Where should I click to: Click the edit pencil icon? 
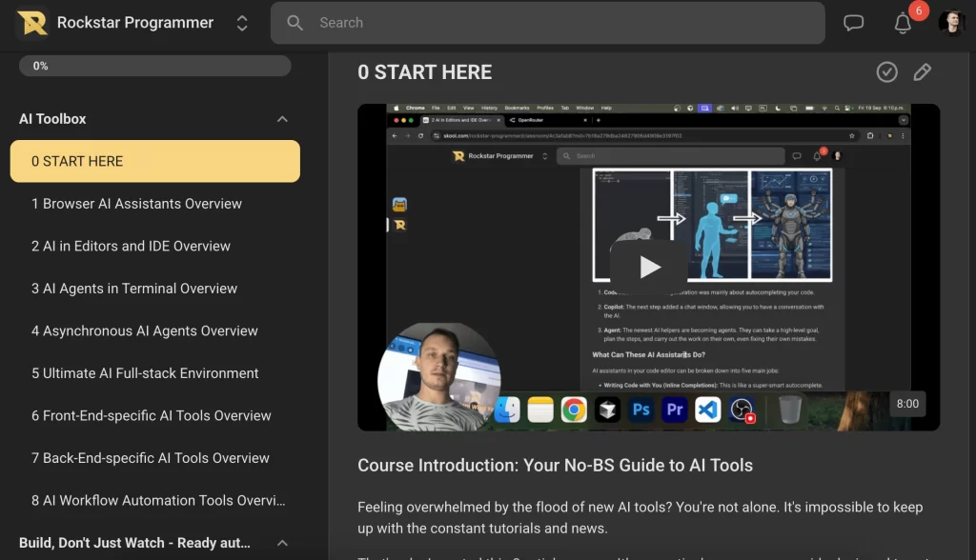pos(922,72)
